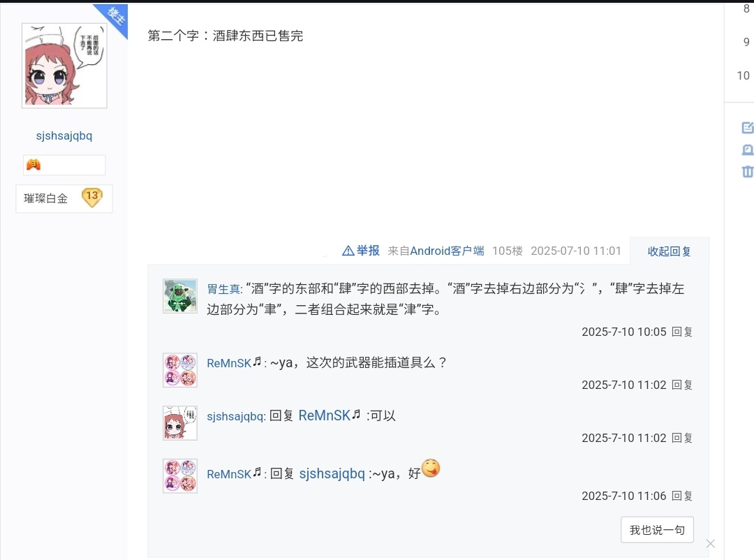Click 胃生真's green avatar thumbnail
The width and height of the screenshot is (754, 560).
coord(180,296)
